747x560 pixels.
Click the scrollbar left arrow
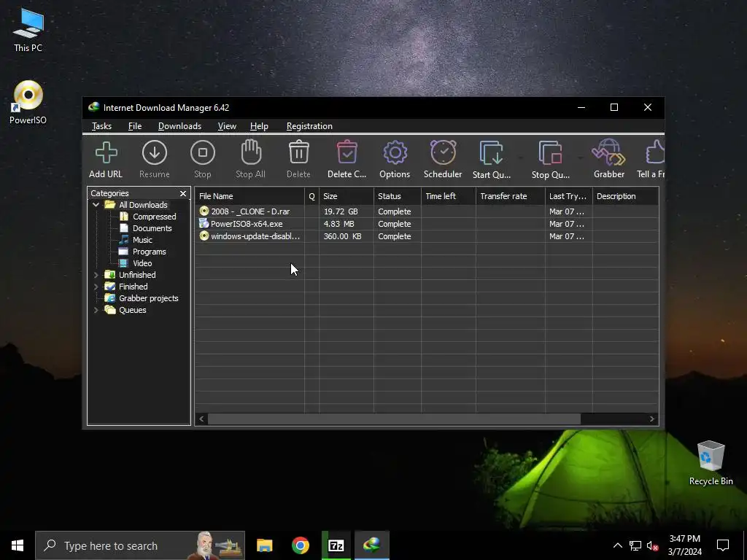tap(201, 419)
